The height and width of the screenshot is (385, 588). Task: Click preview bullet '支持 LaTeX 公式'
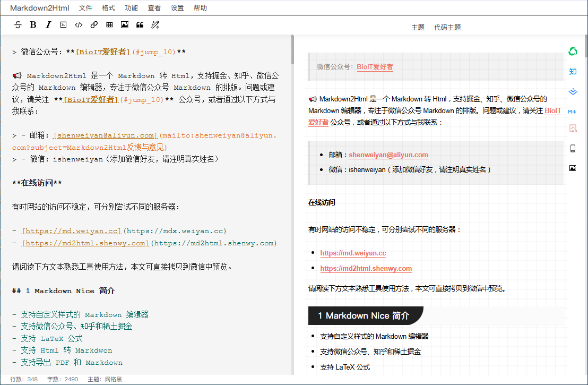pyautogui.click(x=345, y=367)
